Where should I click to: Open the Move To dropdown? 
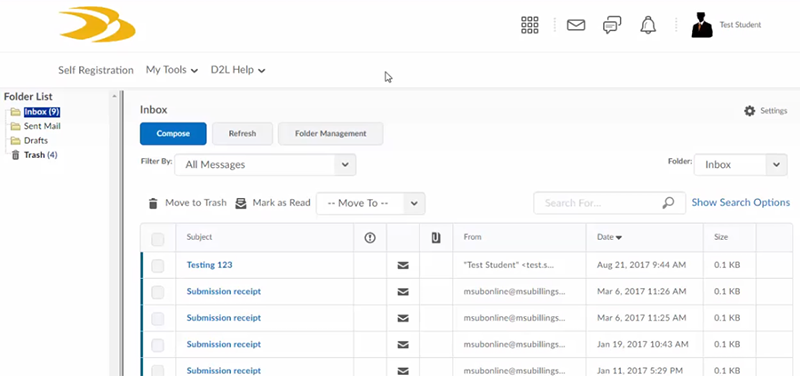[x=370, y=204]
